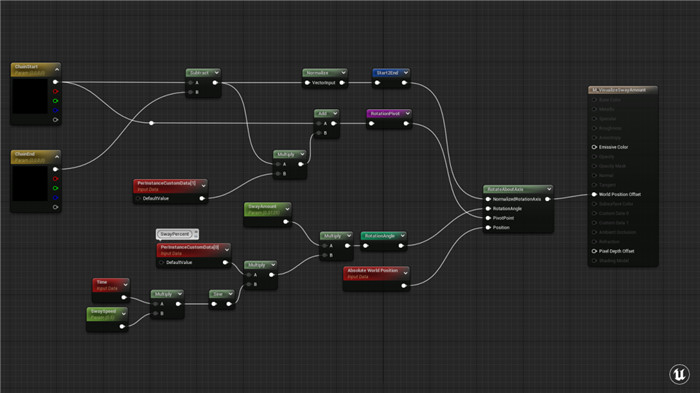Viewport: 700px width, 393px height.
Task: Click the disabled Opacity Mask pin label
Action: pyautogui.click(x=612, y=166)
